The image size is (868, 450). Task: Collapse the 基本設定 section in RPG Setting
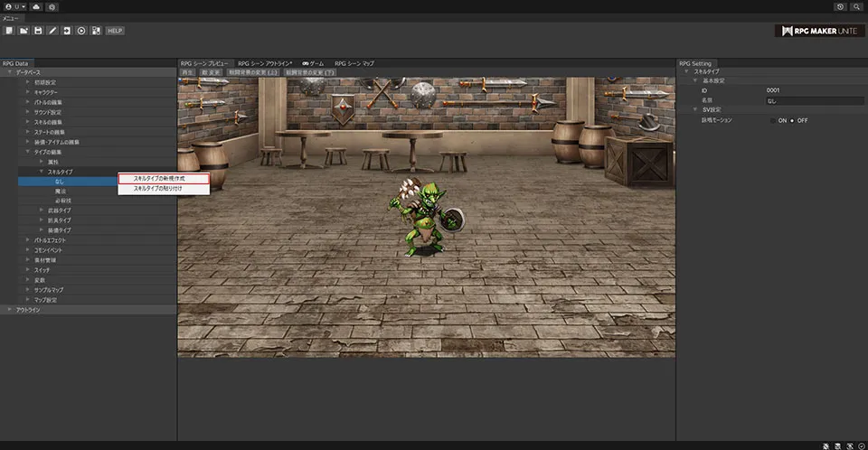tap(697, 80)
